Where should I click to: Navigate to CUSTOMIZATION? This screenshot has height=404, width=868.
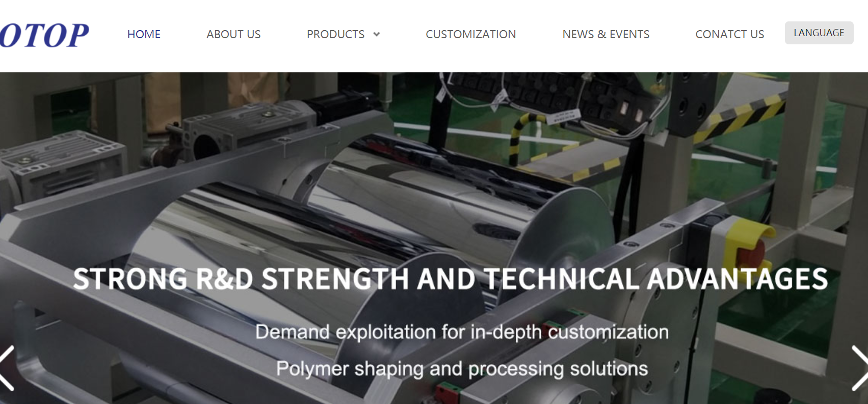[x=471, y=34]
